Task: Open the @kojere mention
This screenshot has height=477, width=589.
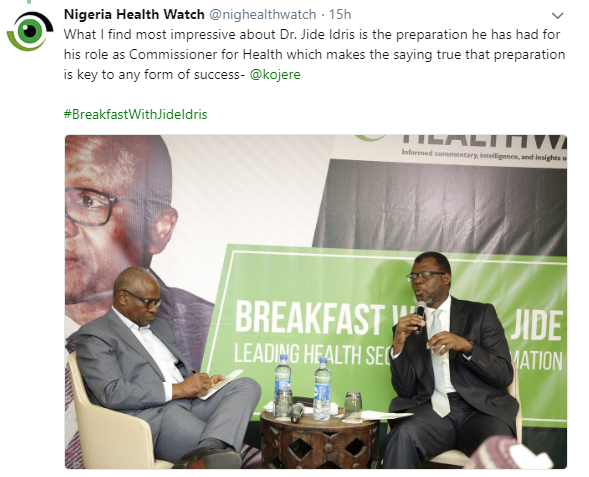Action: tap(275, 74)
